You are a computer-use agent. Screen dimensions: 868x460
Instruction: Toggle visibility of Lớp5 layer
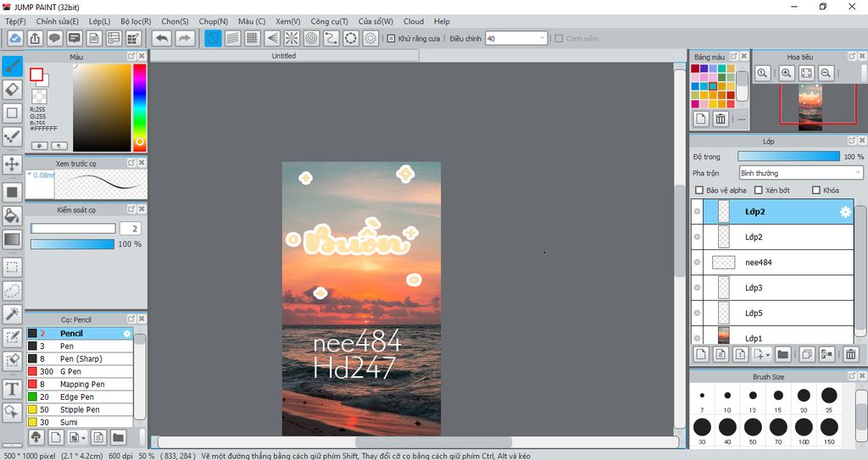(x=697, y=313)
